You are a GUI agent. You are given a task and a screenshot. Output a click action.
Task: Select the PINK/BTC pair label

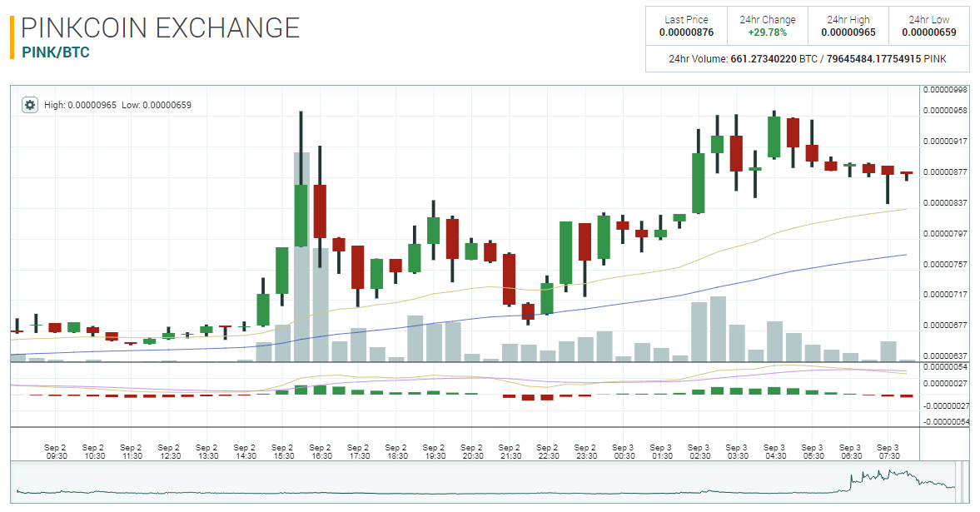(x=56, y=52)
